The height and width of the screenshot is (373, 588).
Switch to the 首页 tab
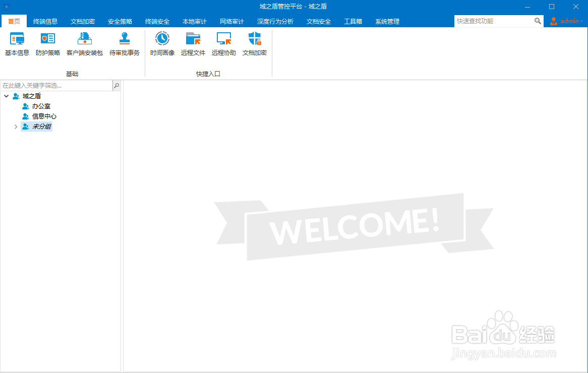[x=14, y=21]
